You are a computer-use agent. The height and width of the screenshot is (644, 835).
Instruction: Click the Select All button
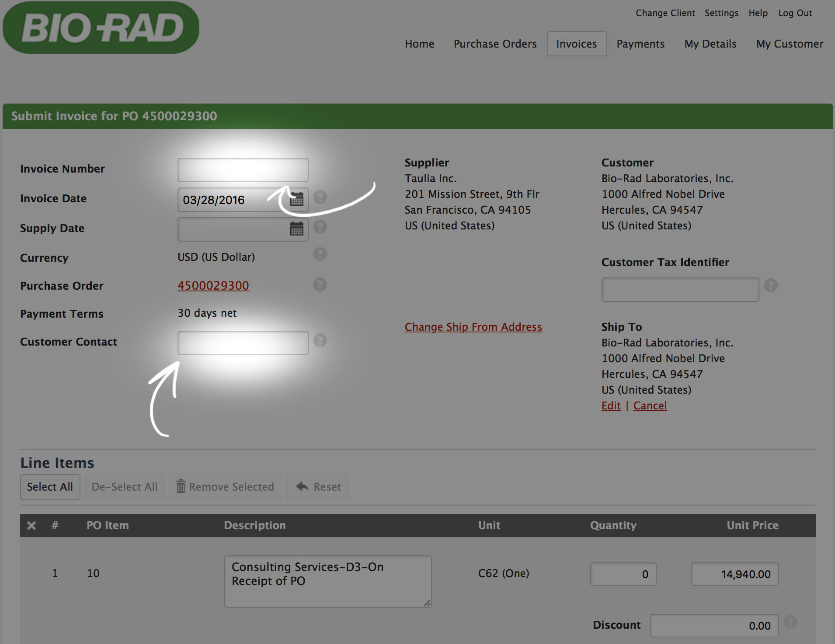point(50,487)
